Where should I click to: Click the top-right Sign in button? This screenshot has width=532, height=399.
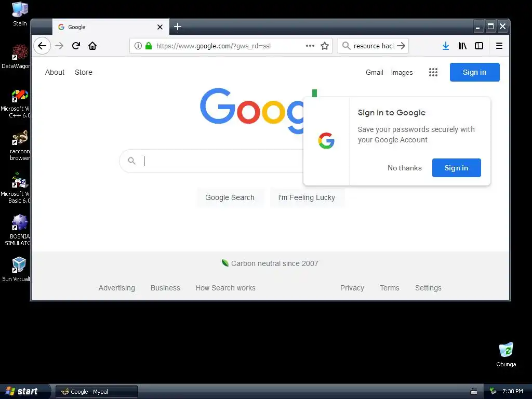pos(474,72)
